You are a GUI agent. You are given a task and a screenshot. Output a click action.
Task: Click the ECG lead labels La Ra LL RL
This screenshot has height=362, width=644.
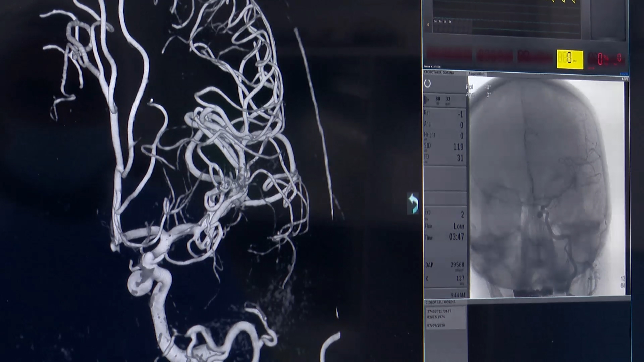(x=442, y=22)
